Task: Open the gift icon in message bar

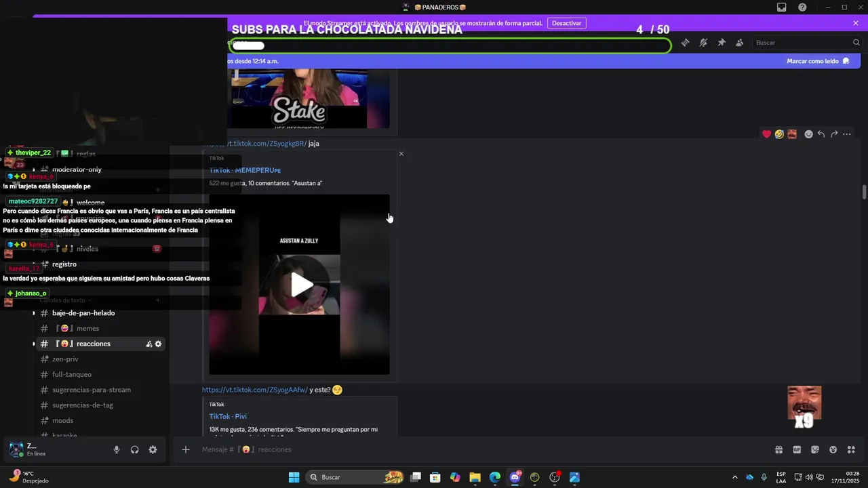Action: pyautogui.click(x=779, y=449)
